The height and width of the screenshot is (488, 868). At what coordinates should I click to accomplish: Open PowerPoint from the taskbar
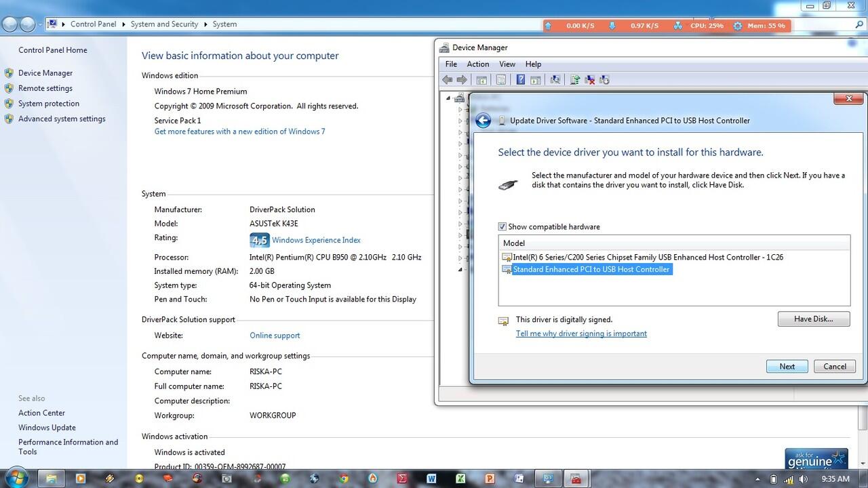pos(490,479)
